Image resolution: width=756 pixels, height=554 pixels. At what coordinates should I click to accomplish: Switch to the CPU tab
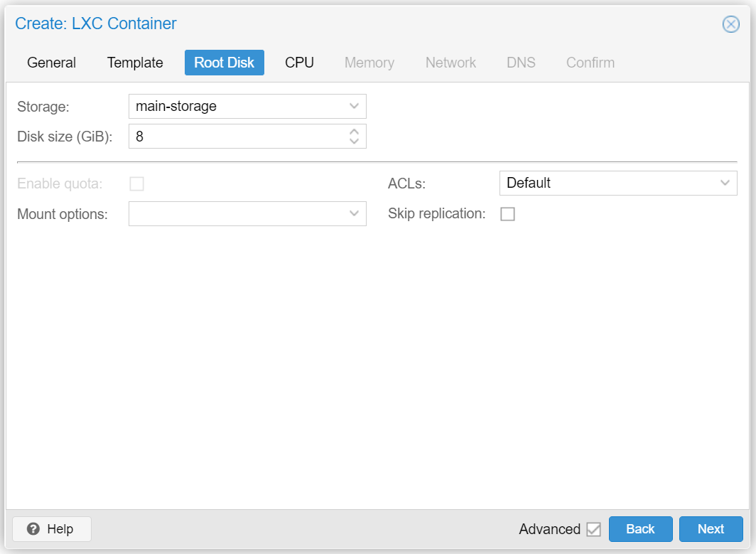tap(299, 63)
